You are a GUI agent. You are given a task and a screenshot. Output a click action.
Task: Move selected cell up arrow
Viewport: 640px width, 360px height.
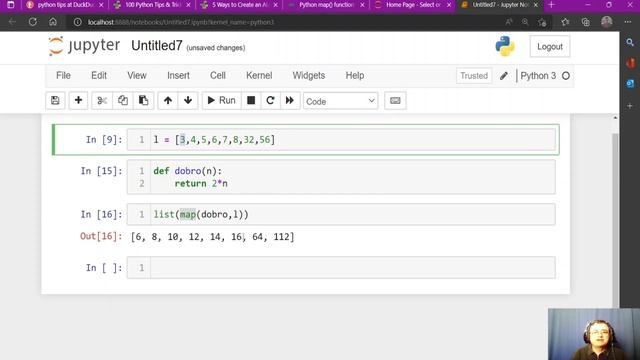pyautogui.click(x=168, y=100)
